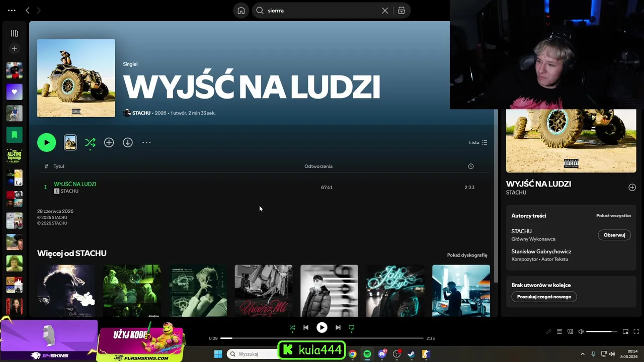Play the single with green play button
644x362 pixels.
[46, 143]
